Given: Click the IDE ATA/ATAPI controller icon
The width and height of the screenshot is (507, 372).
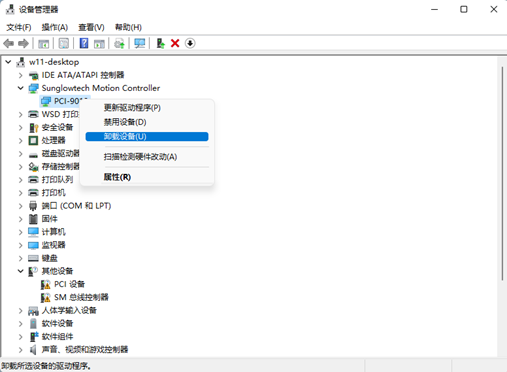Looking at the screenshot, I should click(33, 75).
